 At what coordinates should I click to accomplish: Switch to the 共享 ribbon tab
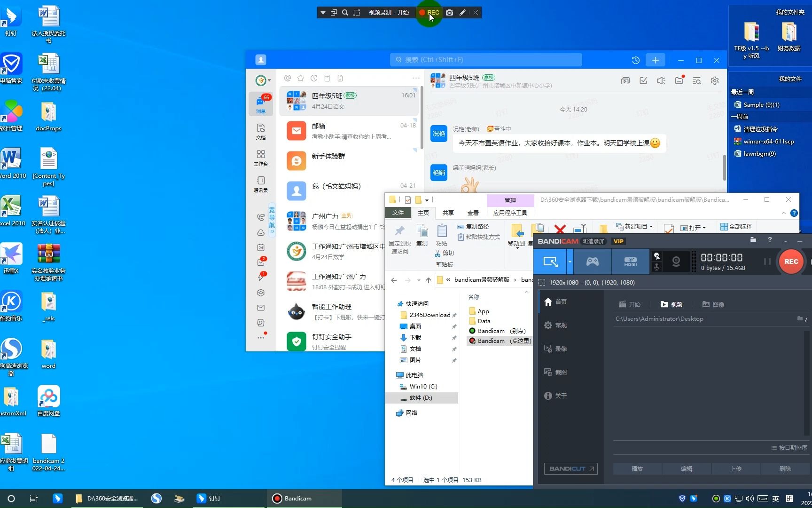point(448,213)
